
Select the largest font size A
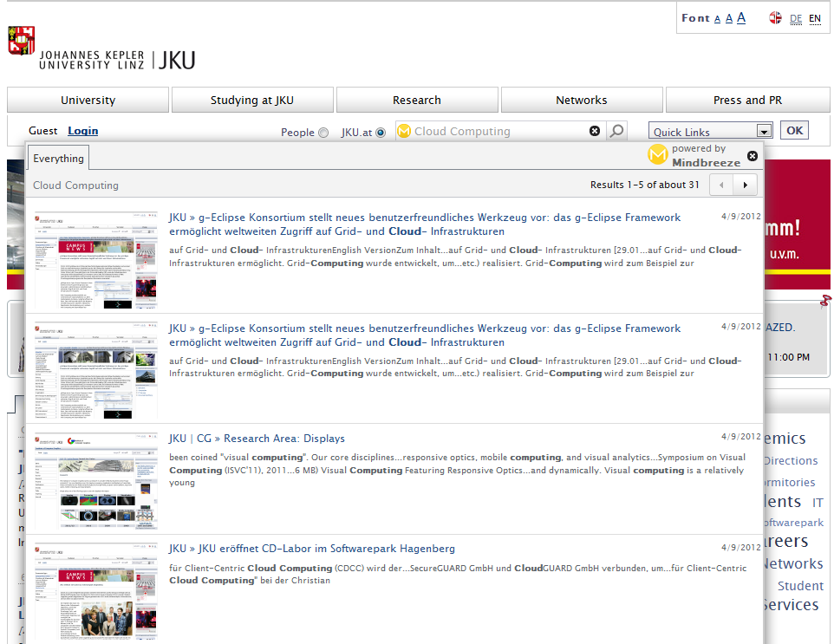[741, 18]
